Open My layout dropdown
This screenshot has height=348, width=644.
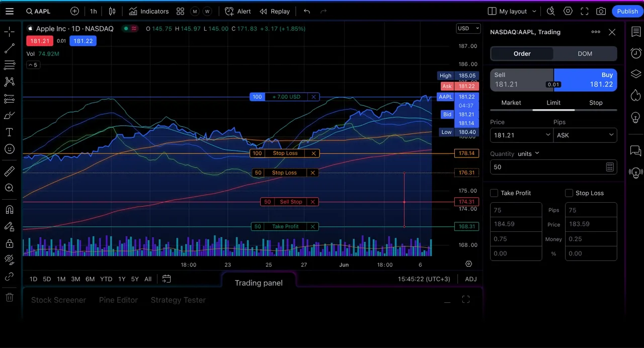512,11
